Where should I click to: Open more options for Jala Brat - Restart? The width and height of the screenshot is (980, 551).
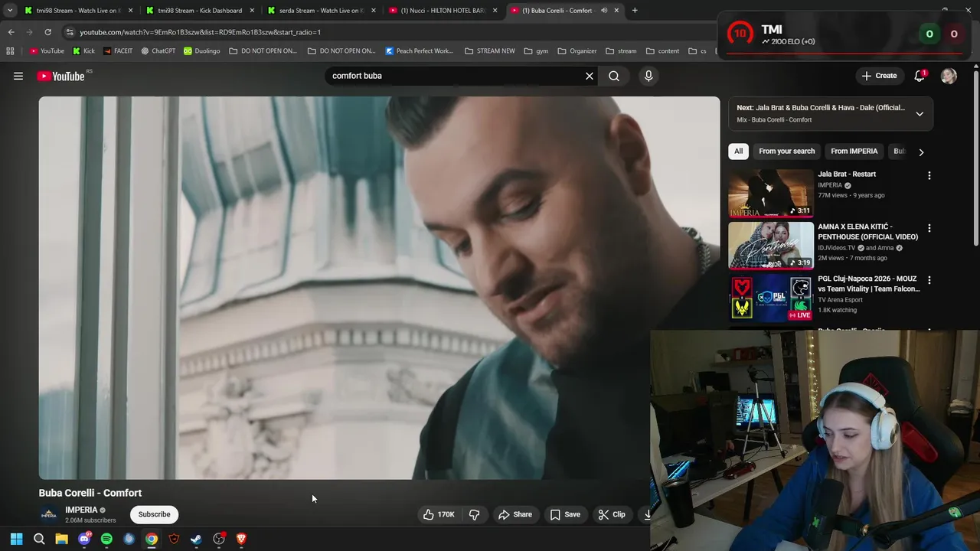[929, 175]
